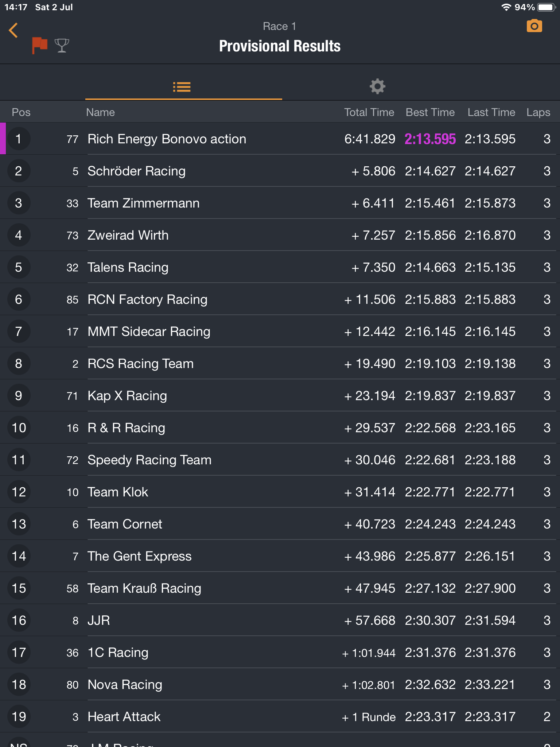Tap the orange back arrow
This screenshot has width=560, height=747.
[13, 30]
